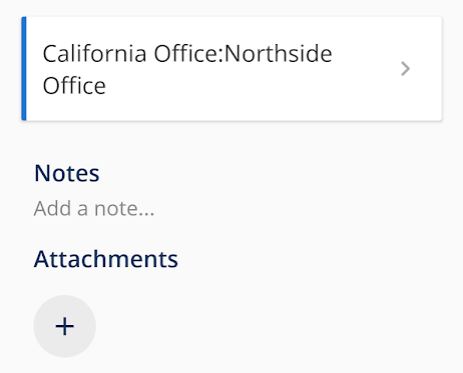The height and width of the screenshot is (373, 463).
Task: Upload a file using the plus icon
Action: [65, 326]
